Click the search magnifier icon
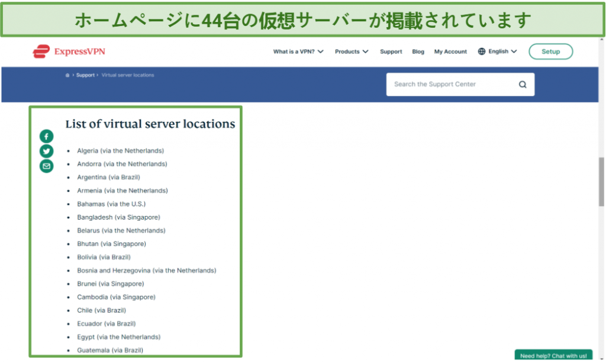 coord(523,84)
